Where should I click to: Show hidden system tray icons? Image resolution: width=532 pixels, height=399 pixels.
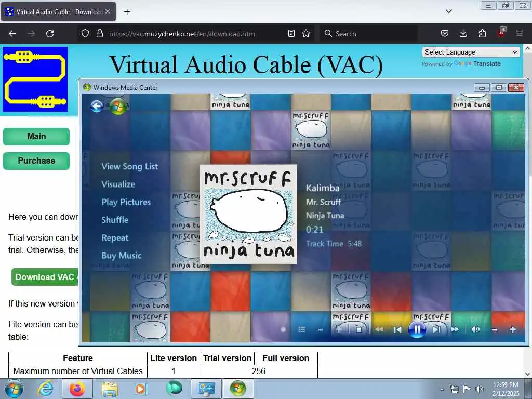point(442,390)
